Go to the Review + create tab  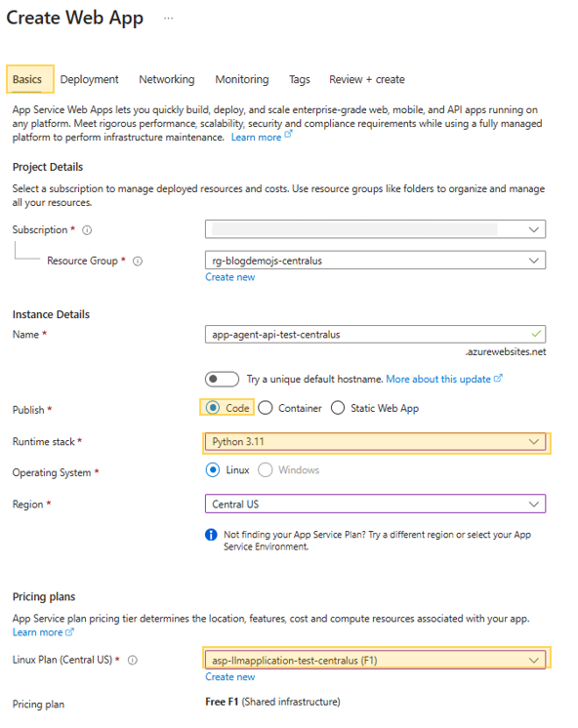[367, 79]
